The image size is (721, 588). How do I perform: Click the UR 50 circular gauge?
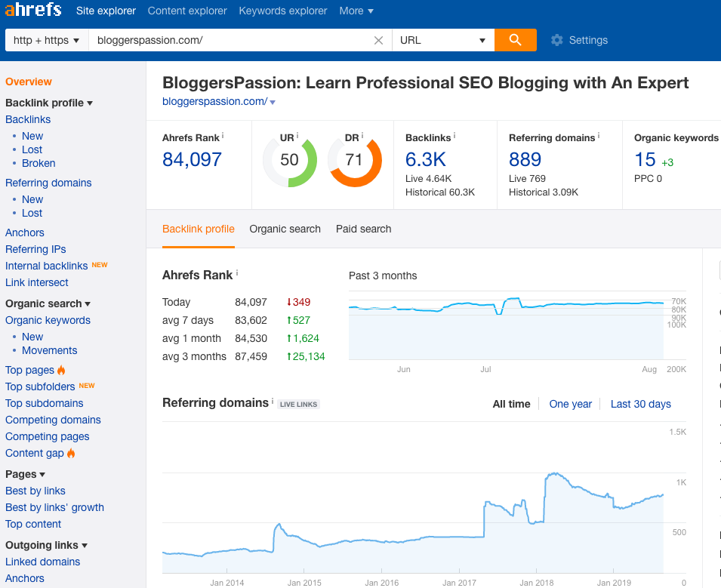click(289, 160)
